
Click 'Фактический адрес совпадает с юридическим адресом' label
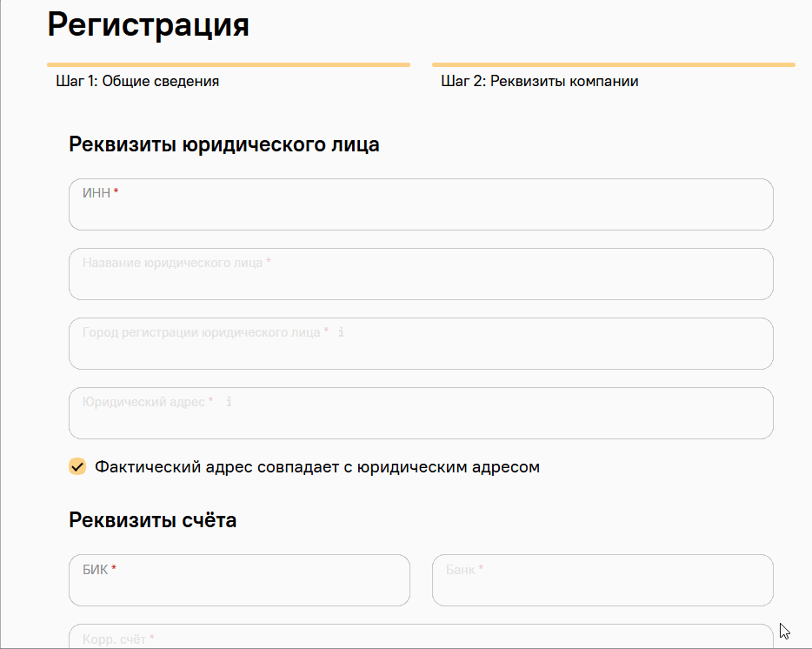[316, 467]
